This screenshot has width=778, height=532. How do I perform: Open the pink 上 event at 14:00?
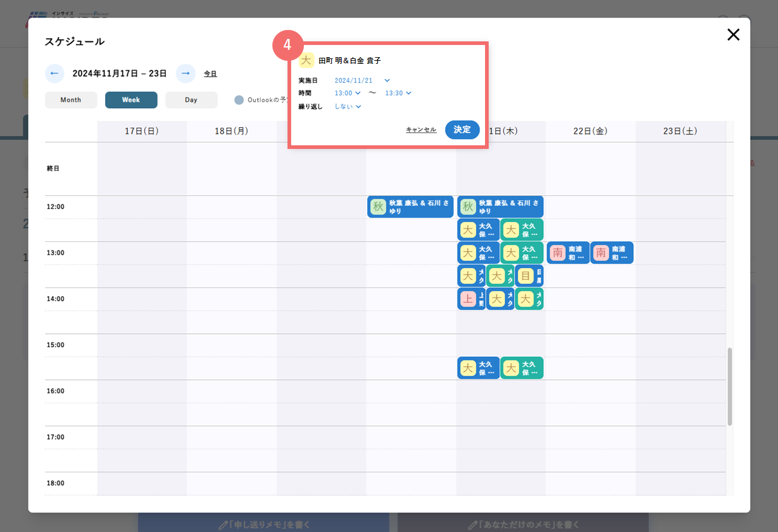point(471,299)
